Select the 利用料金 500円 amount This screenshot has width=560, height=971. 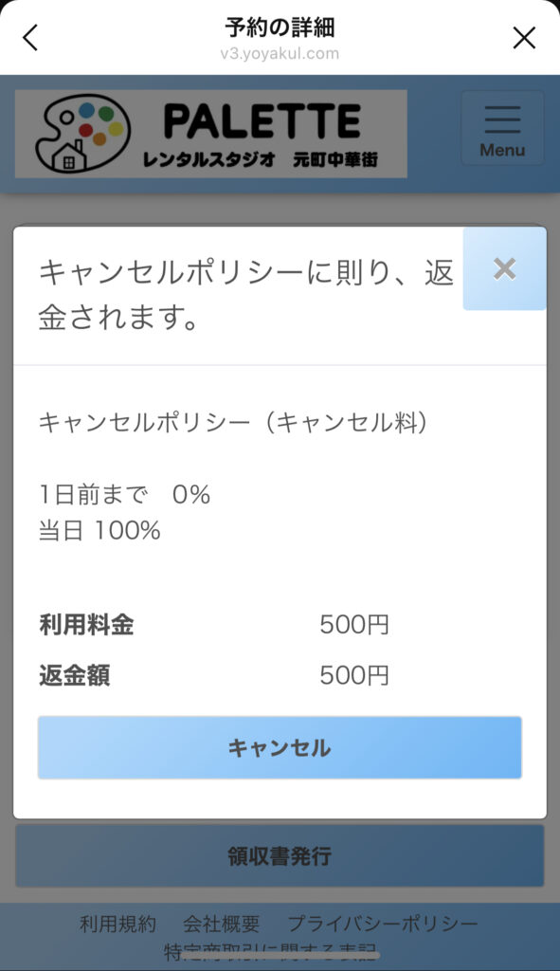354,624
